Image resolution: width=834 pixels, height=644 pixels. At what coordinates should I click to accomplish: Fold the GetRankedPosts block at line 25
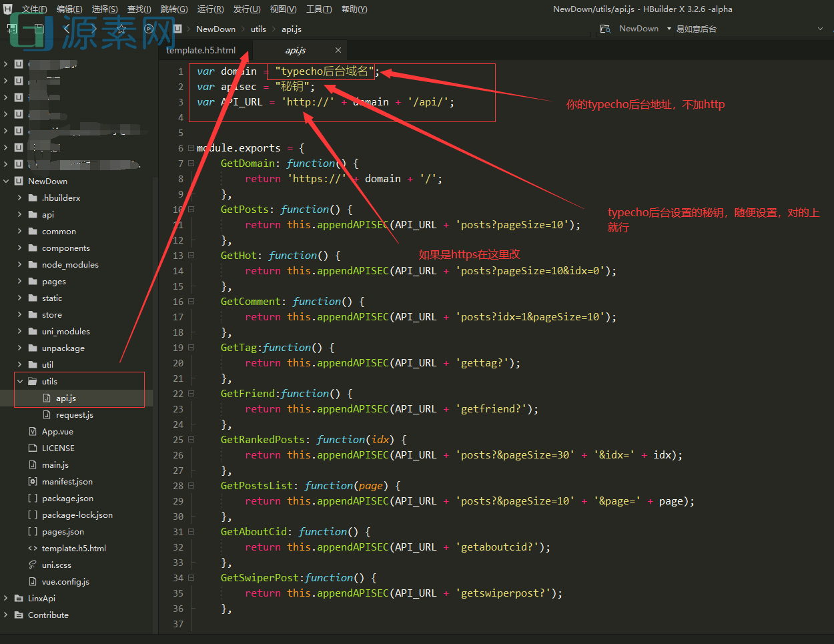(191, 440)
